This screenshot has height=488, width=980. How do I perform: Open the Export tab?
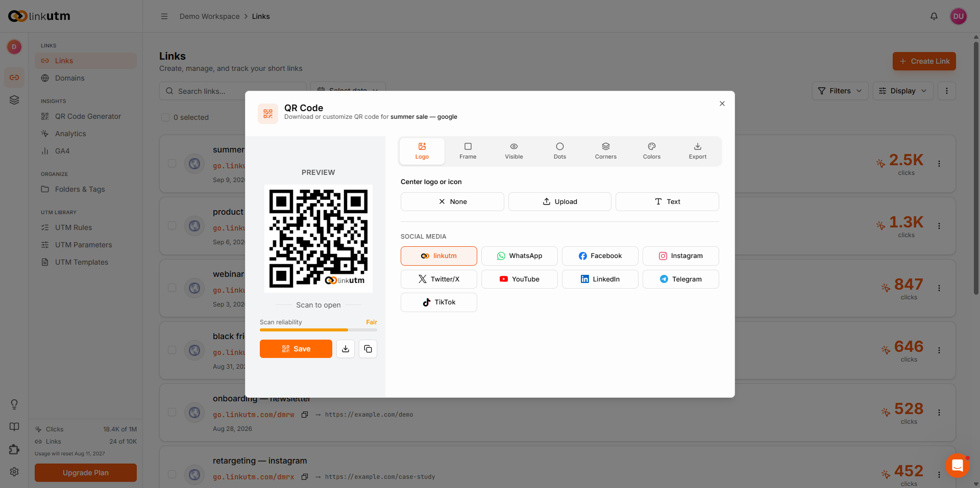tap(698, 151)
